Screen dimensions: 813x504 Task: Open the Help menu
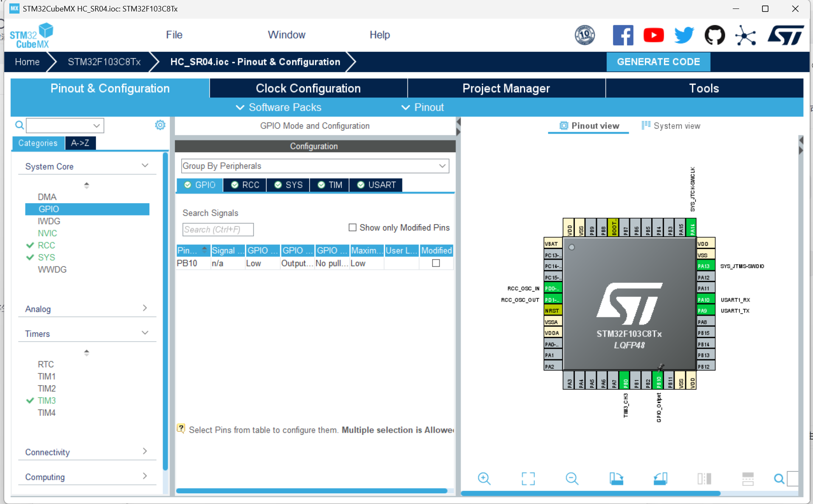(380, 35)
